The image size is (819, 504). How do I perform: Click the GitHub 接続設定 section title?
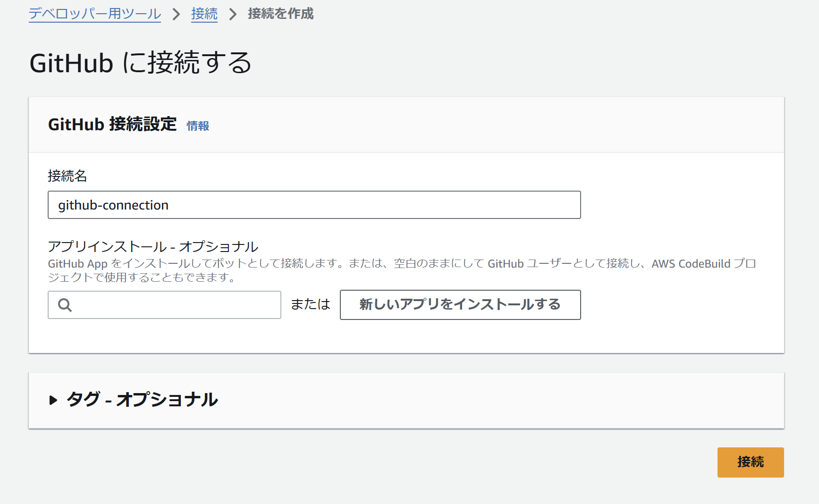(112, 124)
